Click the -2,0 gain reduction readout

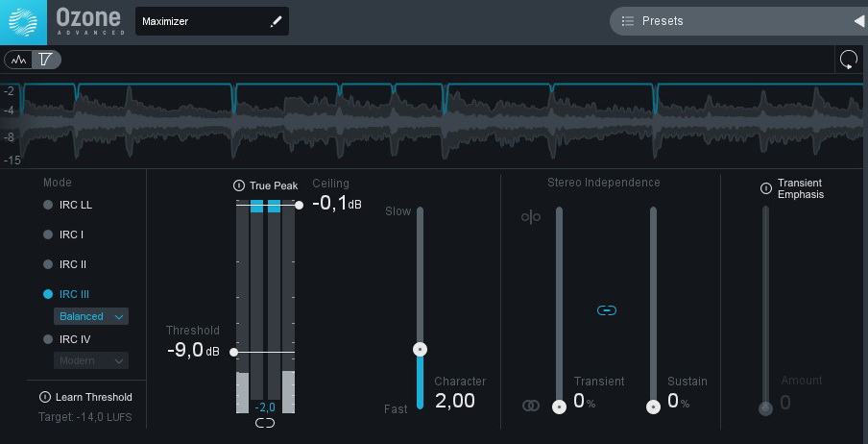(265, 407)
